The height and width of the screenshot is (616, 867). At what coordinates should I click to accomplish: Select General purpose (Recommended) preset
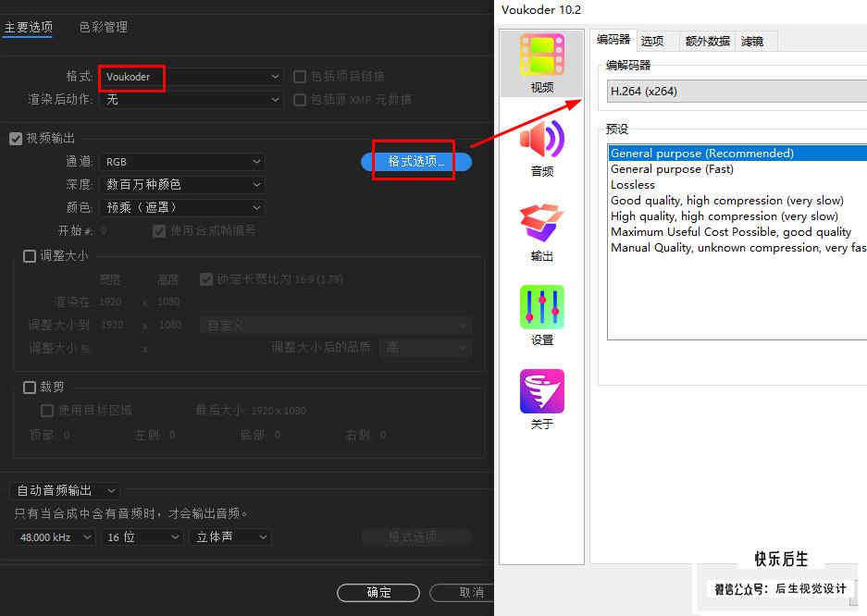point(737,153)
